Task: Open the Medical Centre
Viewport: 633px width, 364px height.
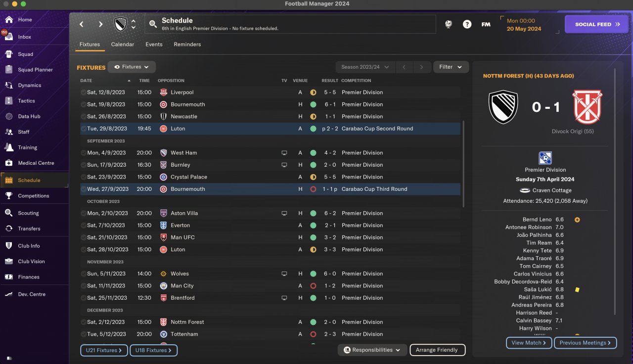Action: (x=36, y=163)
